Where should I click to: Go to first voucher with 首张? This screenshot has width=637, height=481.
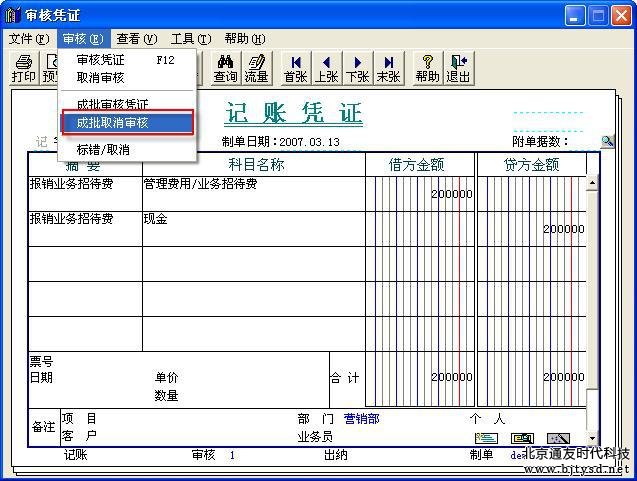pos(295,68)
